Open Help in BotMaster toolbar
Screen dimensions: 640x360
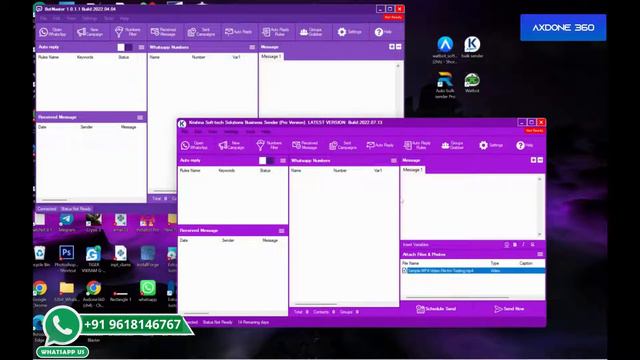tap(383, 31)
